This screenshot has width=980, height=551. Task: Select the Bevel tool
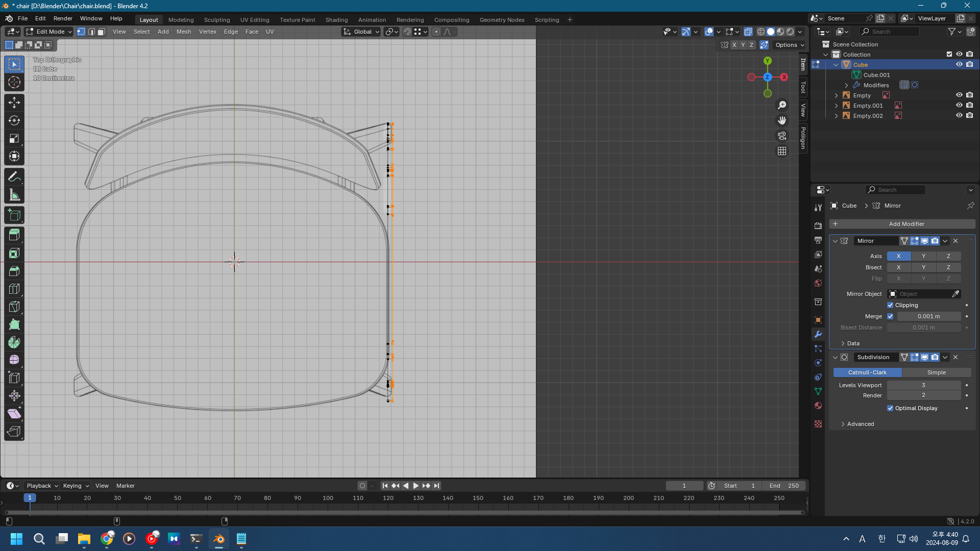pyautogui.click(x=14, y=271)
